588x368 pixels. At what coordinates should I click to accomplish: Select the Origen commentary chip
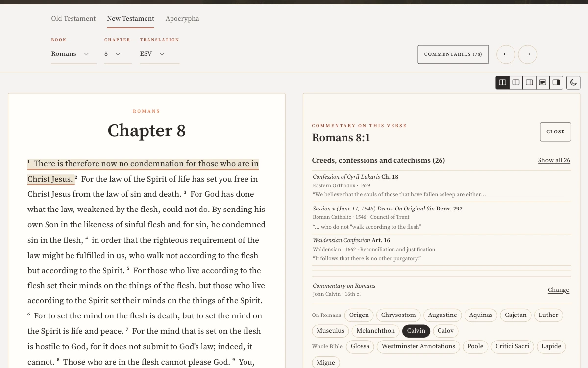pyautogui.click(x=359, y=315)
